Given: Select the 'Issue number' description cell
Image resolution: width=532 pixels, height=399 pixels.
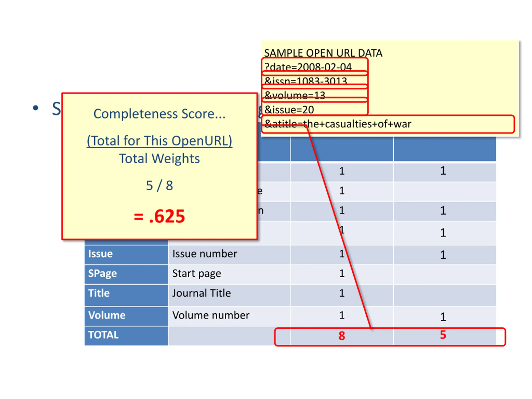Looking at the screenshot, I should (x=229, y=255).
